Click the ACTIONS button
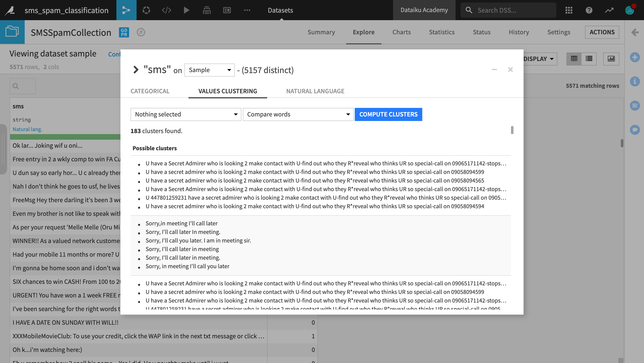This screenshot has height=363, width=644. point(602,32)
